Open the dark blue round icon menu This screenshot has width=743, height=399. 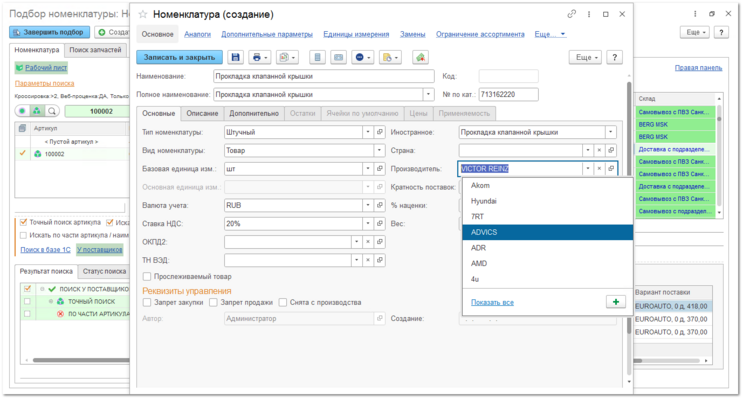pyautogui.click(x=363, y=57)
